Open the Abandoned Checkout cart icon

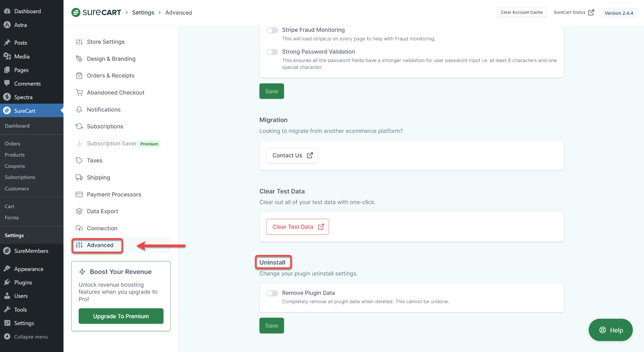(x=79, y=92)
